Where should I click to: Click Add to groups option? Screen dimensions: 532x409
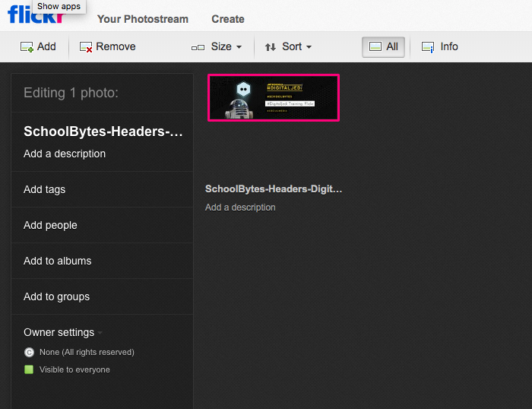tap(56, 296)
